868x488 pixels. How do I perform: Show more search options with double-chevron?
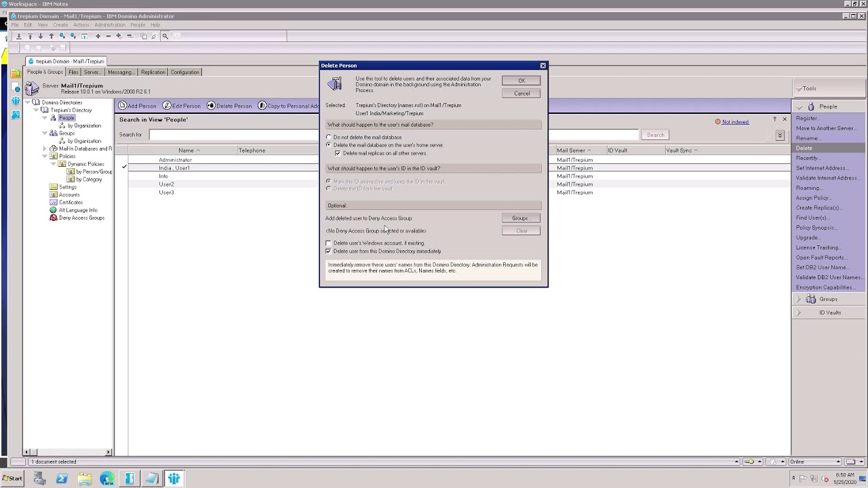780,135
